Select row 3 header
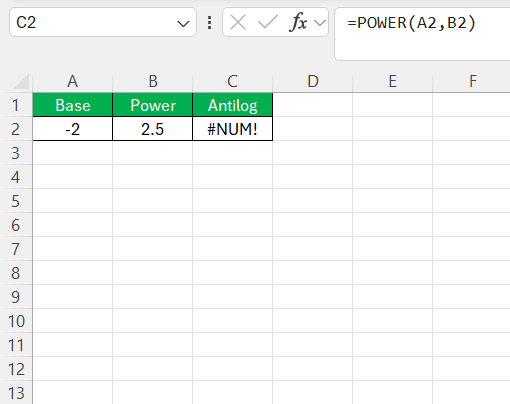Viewport: 510px width, 404px height. 16,153
